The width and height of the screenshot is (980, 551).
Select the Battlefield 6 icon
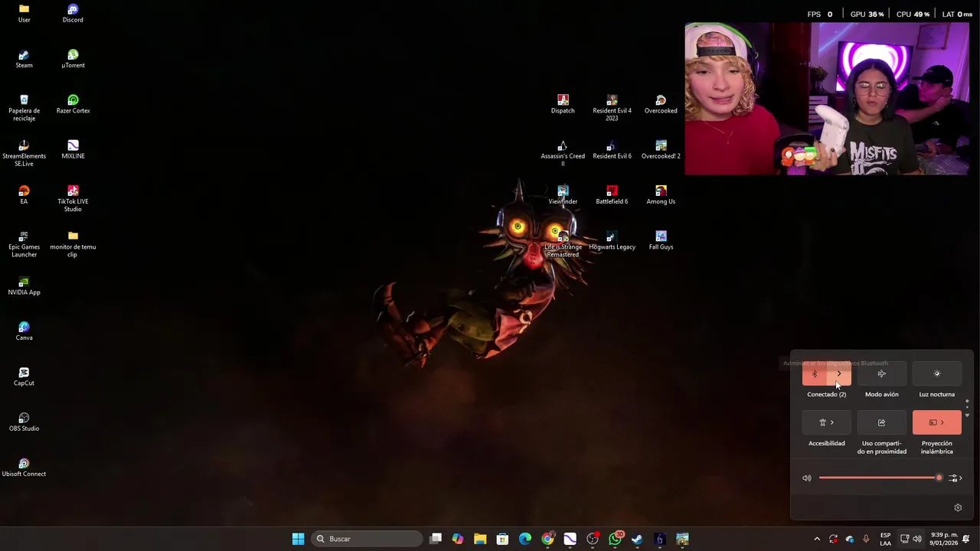pyautogui.click(x=612, y=194)
